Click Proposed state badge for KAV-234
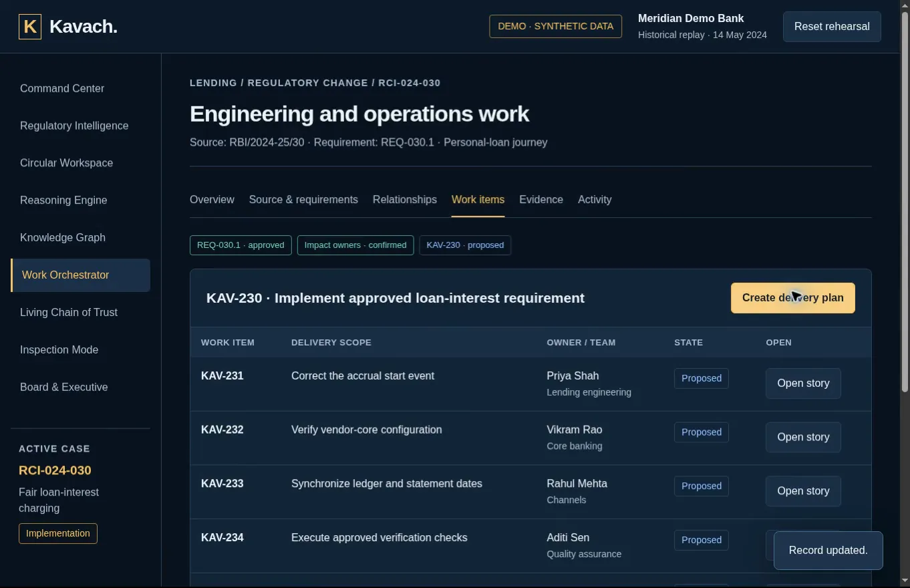The width and height of the screenshot is (910, 588). coord(702,540)
